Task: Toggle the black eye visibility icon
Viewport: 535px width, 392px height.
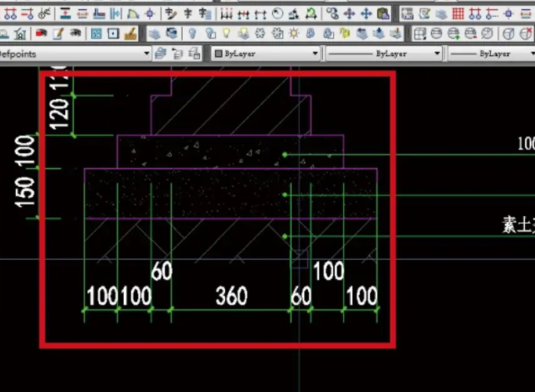Action: 75,33
